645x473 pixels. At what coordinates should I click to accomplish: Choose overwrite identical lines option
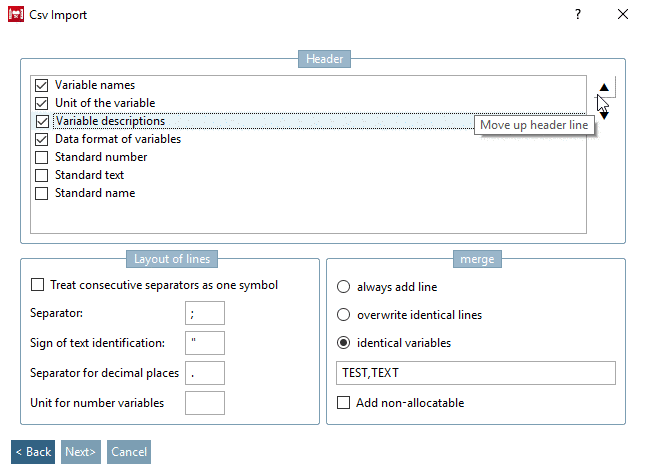(x=344, y=314)
